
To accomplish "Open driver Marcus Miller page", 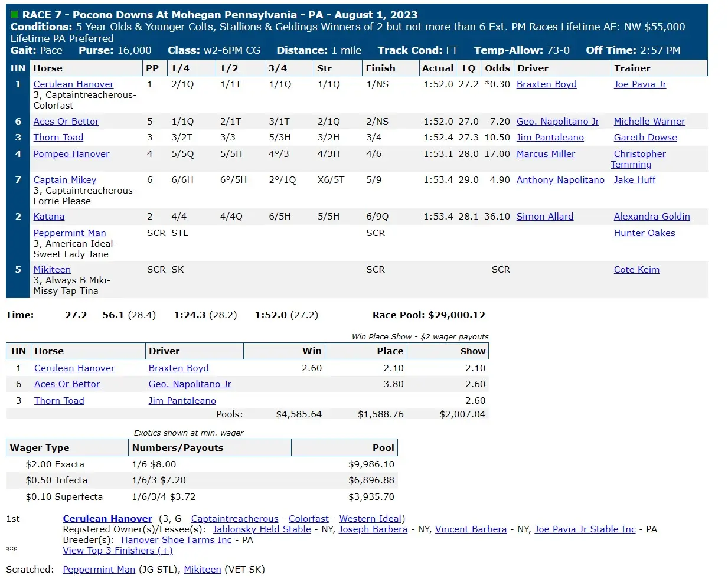I will [546, 154].
